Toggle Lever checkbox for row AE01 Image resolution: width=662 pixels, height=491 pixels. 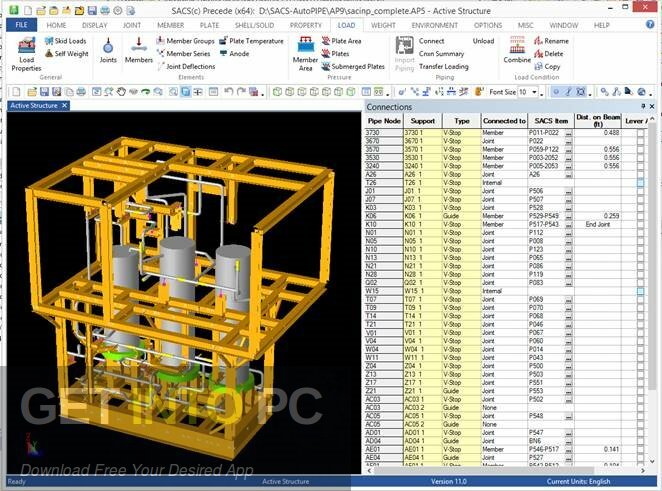[x=641, y=449]
